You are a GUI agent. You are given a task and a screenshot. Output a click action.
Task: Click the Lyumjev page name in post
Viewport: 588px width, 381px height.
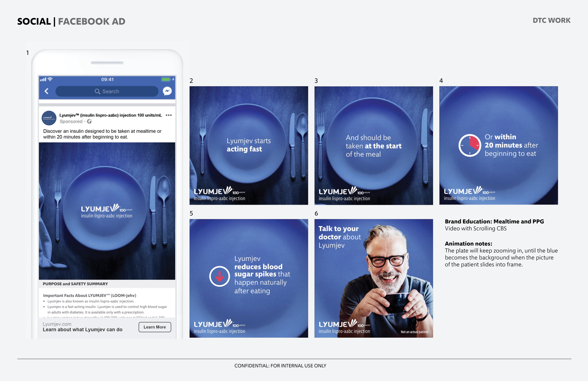(111, 115)
